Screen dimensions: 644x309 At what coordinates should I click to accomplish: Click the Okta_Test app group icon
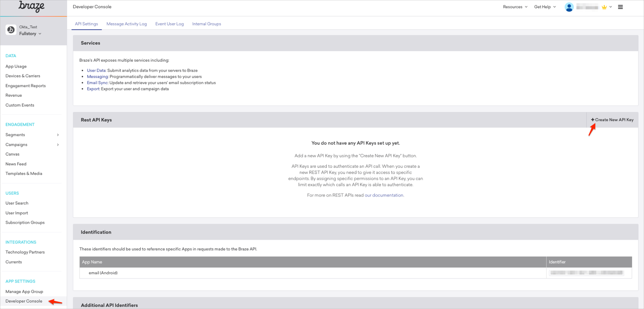tap(11, 30)
